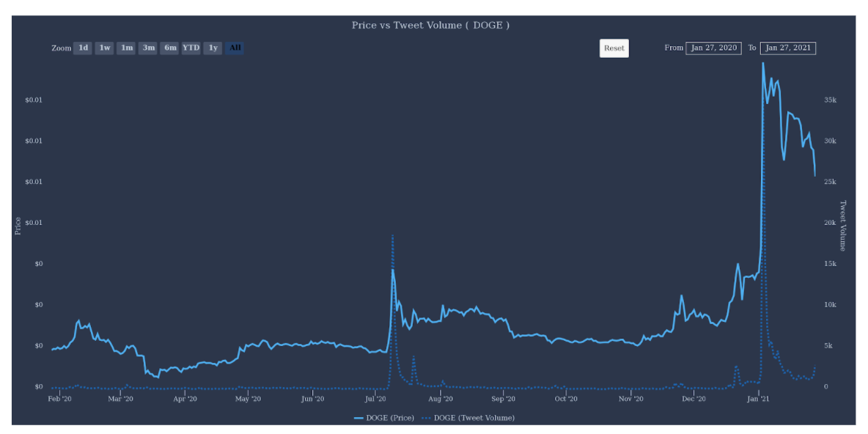This screenshot has height=434, width=868.
Task: Click the '20k' tweet volume tick
Action: pyautogui.click(x=830, y=223)
